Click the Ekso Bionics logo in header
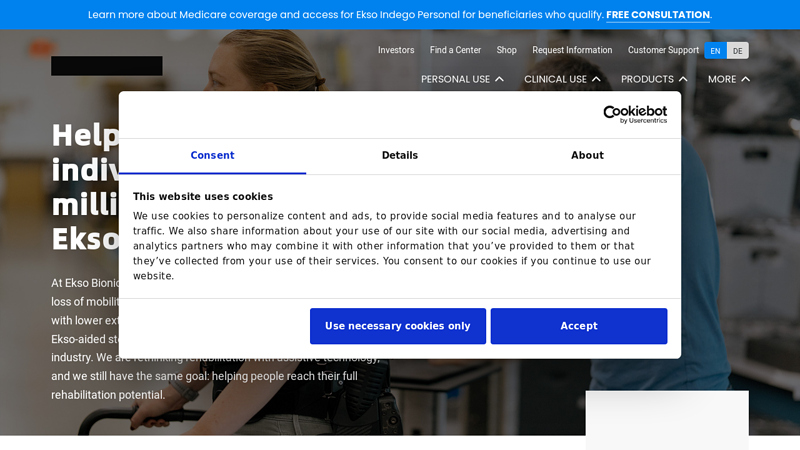This screenshot has height=450, width=800. (107, 66)
